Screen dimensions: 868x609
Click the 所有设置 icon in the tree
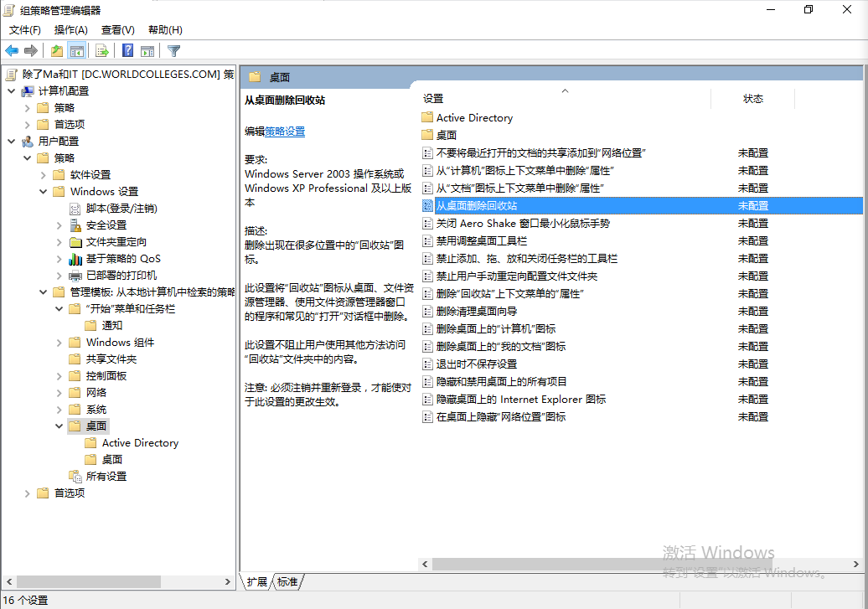tap(75, 476)
